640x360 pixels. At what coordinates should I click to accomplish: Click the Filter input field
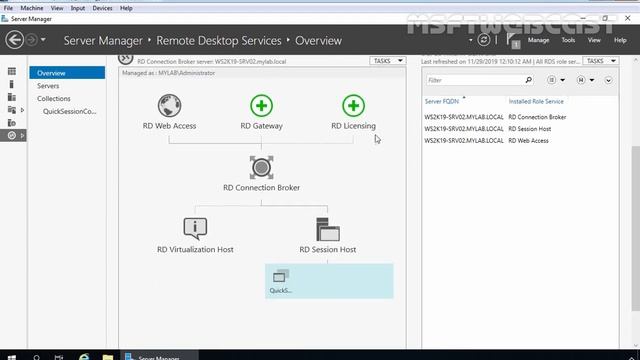coord(475,80)
